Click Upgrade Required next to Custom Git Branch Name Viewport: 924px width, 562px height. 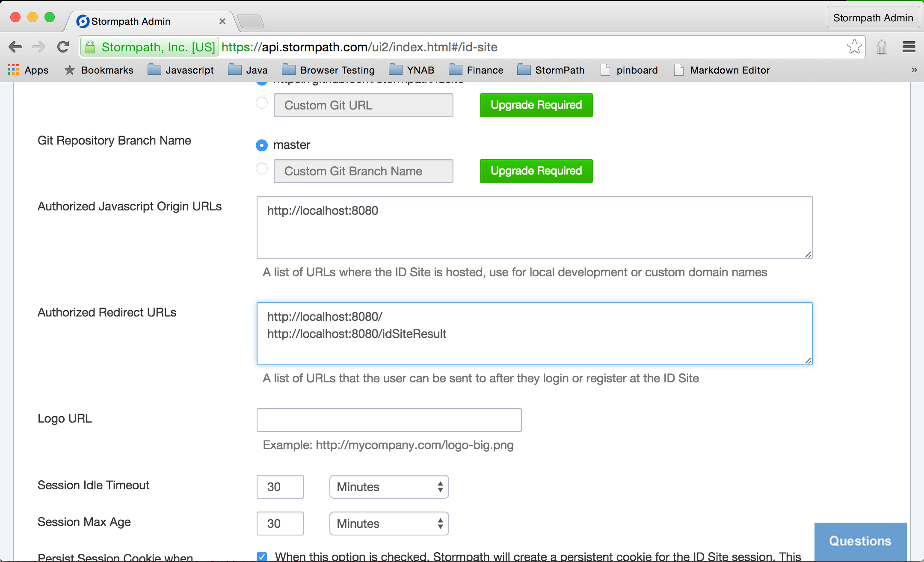coord(536,171)
